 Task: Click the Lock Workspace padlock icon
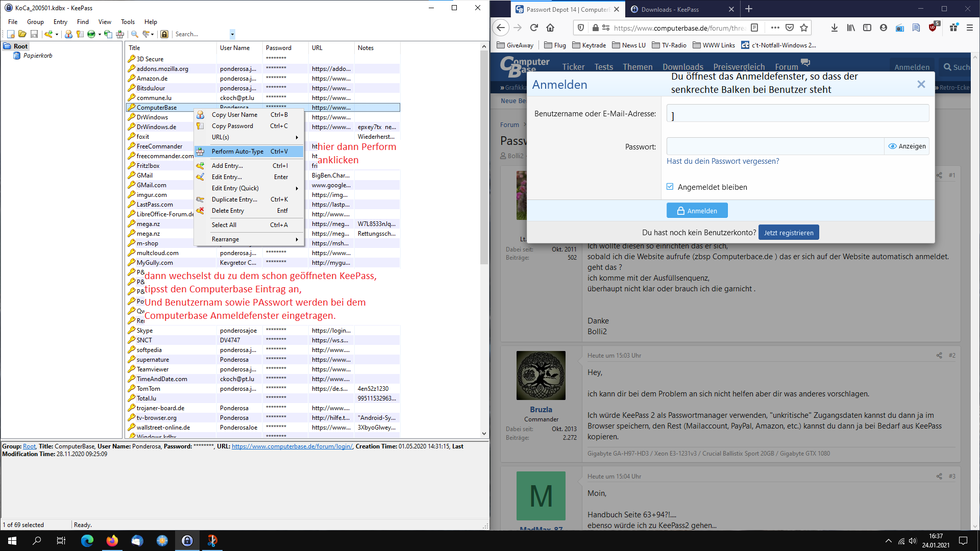pyautogui.click(x=164, y=34)
